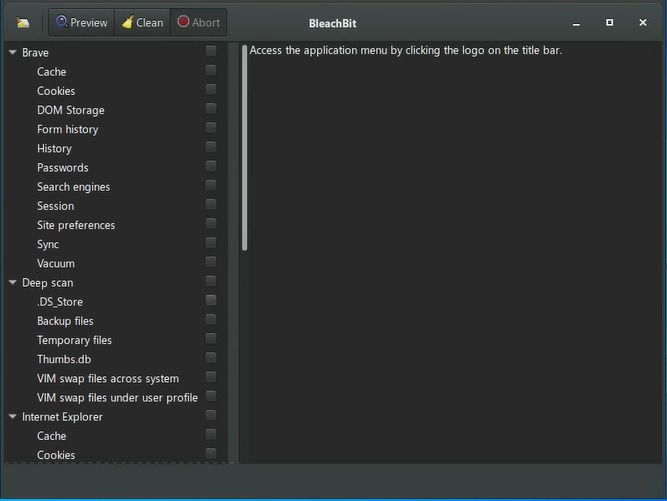The image size is (667, 501).
Task: Click the Preview button label
Action: 89,23
